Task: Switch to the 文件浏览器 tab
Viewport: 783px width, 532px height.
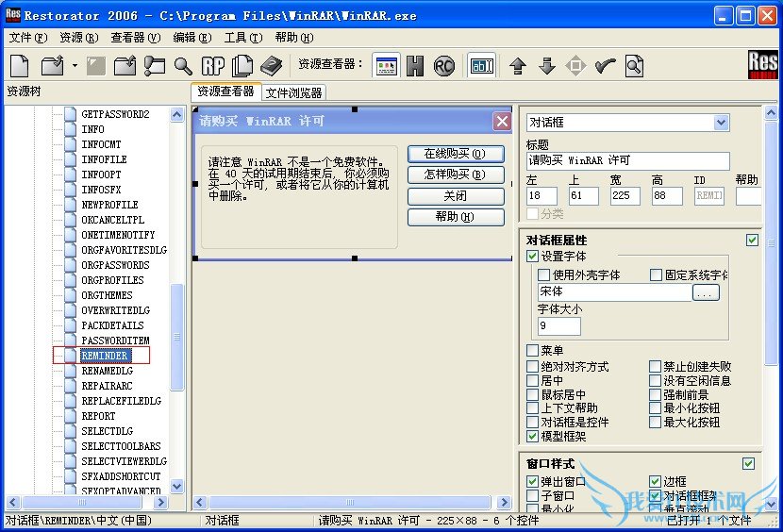Action: point(293,92)
